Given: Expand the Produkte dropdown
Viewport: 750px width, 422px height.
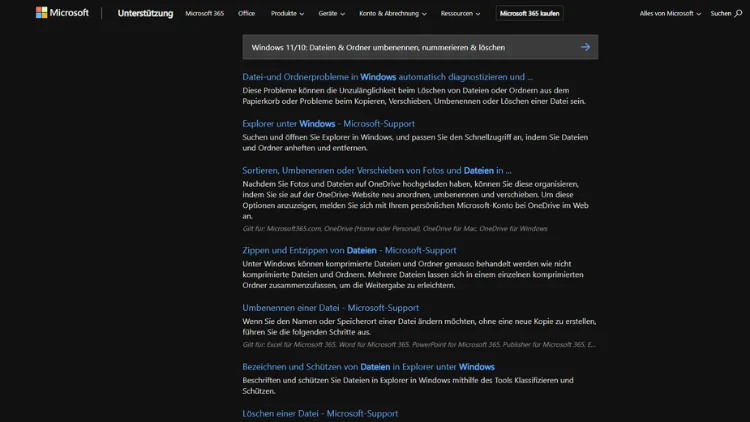Looking at the screenshot, I should click(287, 13).
